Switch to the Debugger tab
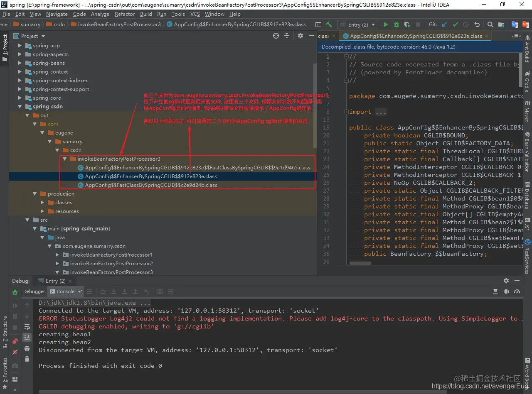This screenshot has height=394, width=532. [x=34, y=291]
